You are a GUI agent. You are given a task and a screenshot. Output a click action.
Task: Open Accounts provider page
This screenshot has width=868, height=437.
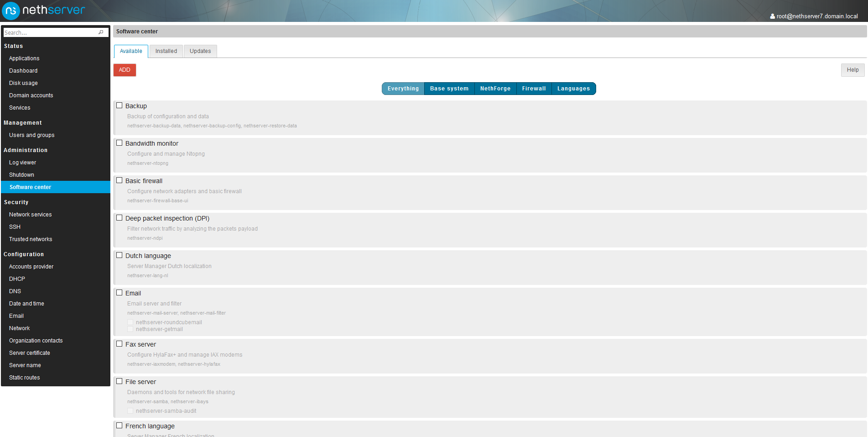(x=31, y=267)
